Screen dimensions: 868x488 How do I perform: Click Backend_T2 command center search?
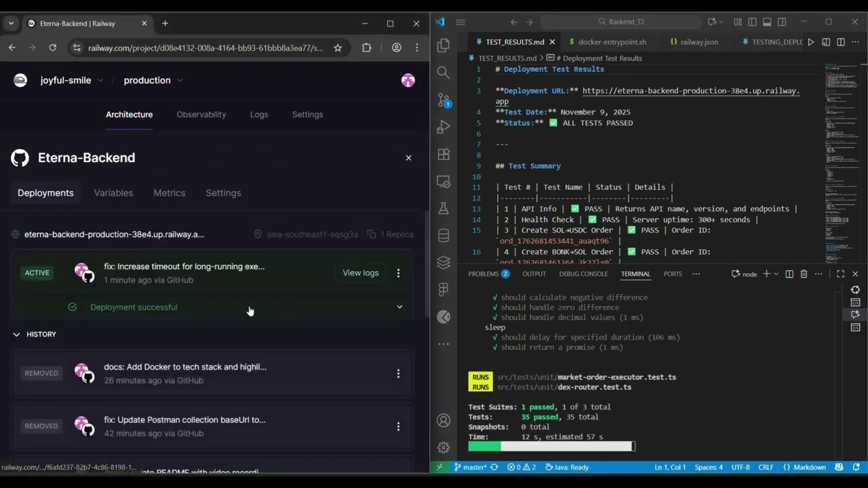621,22
